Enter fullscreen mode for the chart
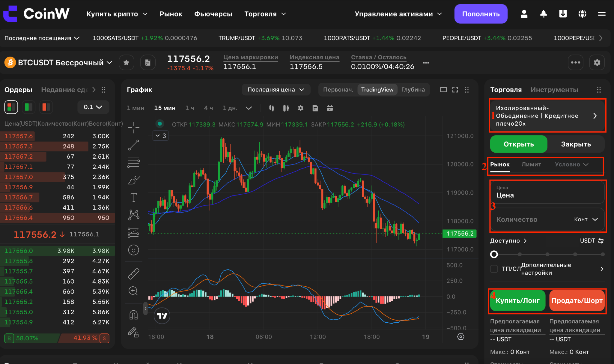 coord(455,90)
